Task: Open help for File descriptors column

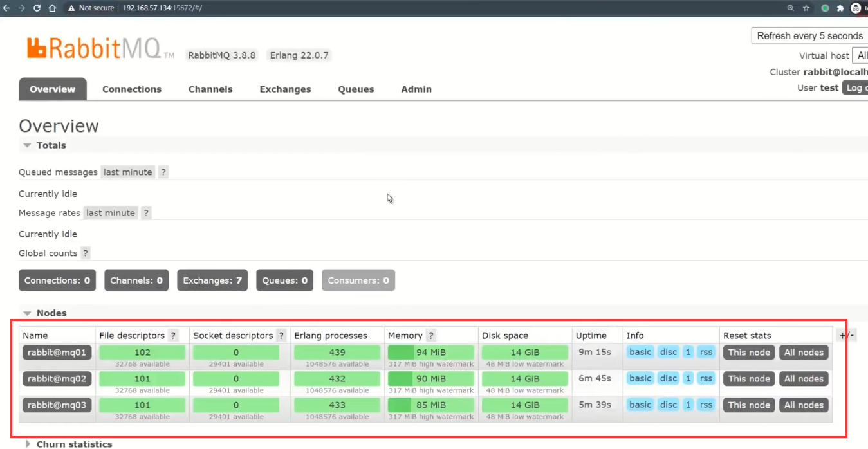Action: tap(173, 336)
